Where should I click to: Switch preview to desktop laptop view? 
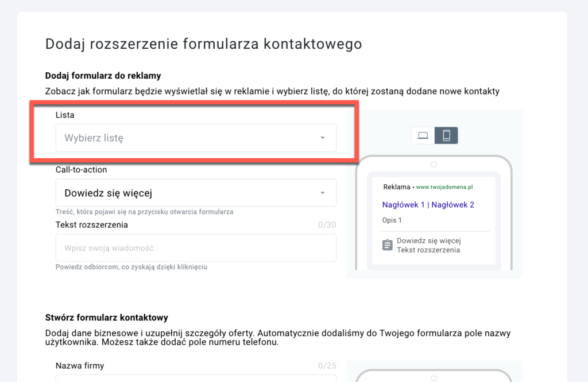(x=423, y=135)
